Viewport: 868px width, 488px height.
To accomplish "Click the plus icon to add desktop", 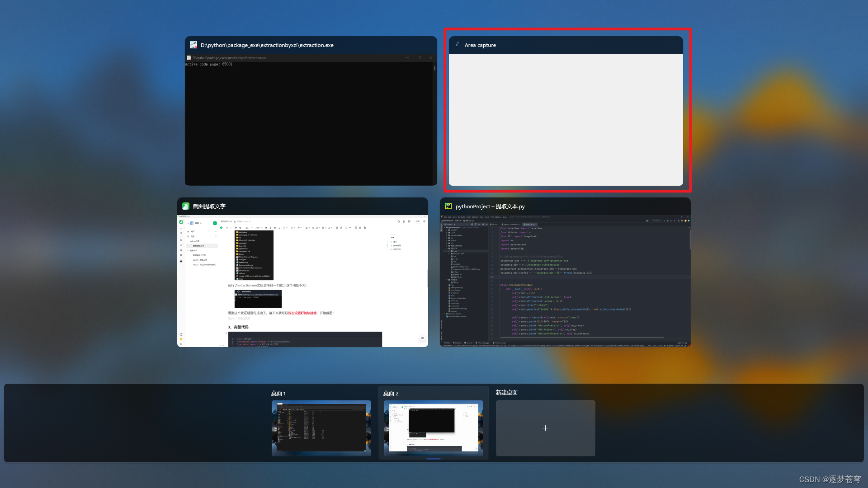I will [545, 428].
